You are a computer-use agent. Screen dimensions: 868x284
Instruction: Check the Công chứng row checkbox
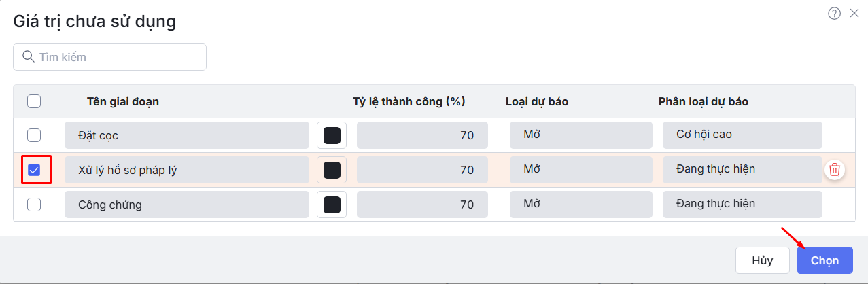(34, 205)
